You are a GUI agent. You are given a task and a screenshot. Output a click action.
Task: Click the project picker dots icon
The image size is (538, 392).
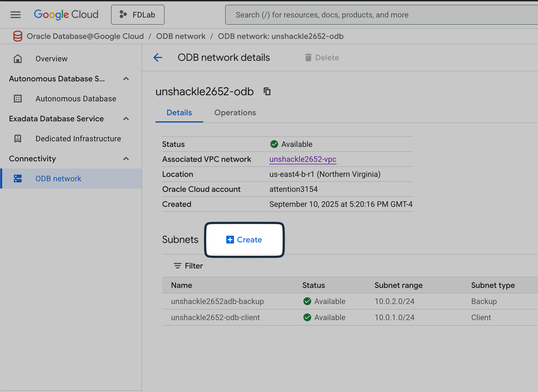click(123, 14)
